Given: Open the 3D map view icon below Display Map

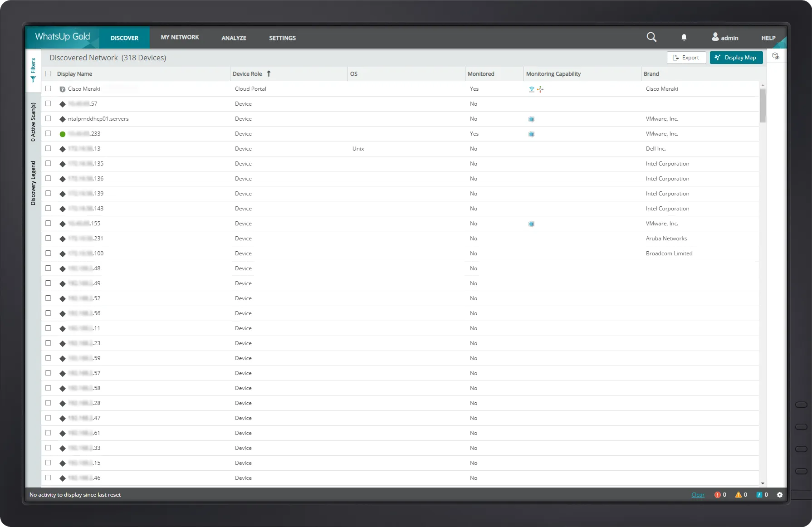Looking at the screenshot, I should pyautogui.click(x=776, y=56).
